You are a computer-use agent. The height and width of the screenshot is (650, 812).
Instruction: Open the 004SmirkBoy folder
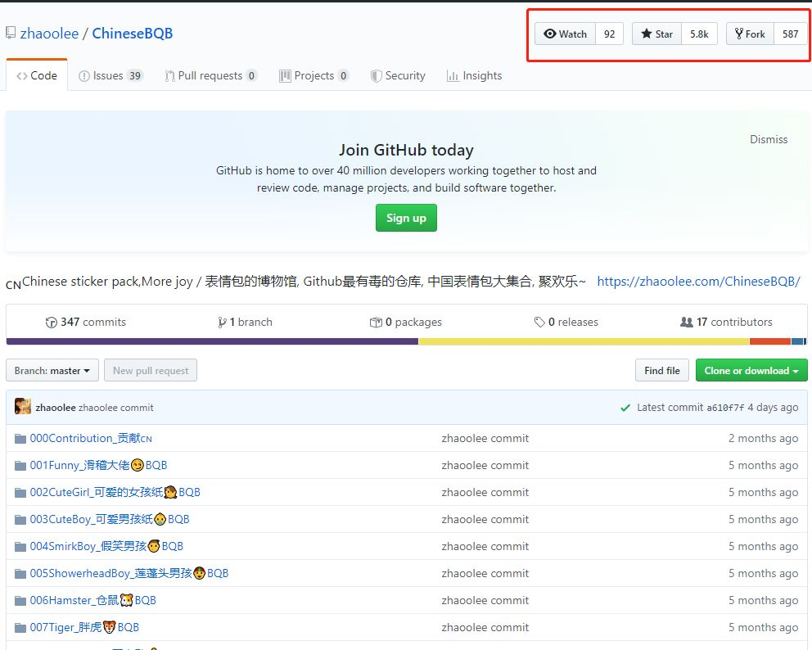pos(106,546)
